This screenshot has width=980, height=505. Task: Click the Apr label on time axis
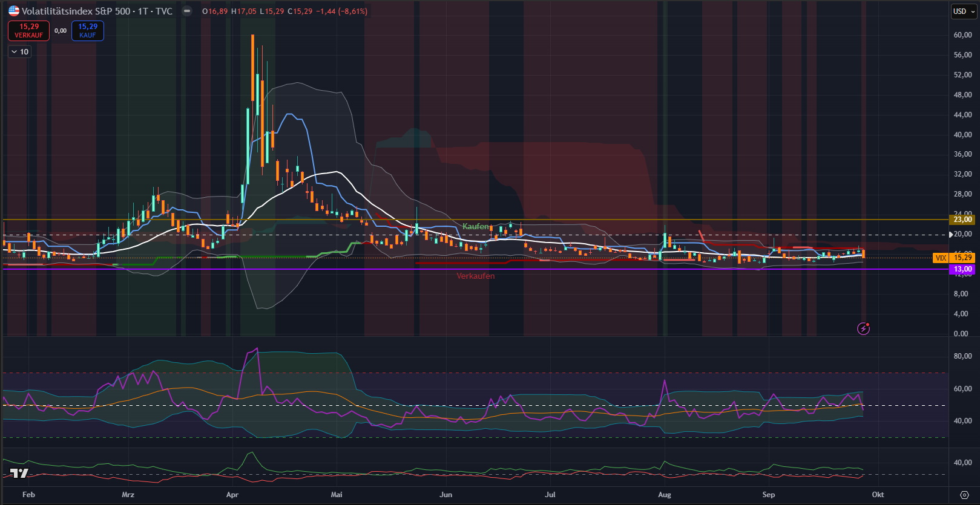tap(232, 495)
